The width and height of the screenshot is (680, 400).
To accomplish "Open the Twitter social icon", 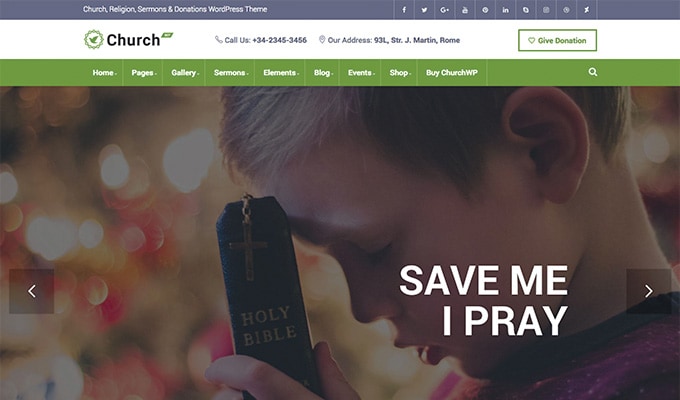I will 424,10.
